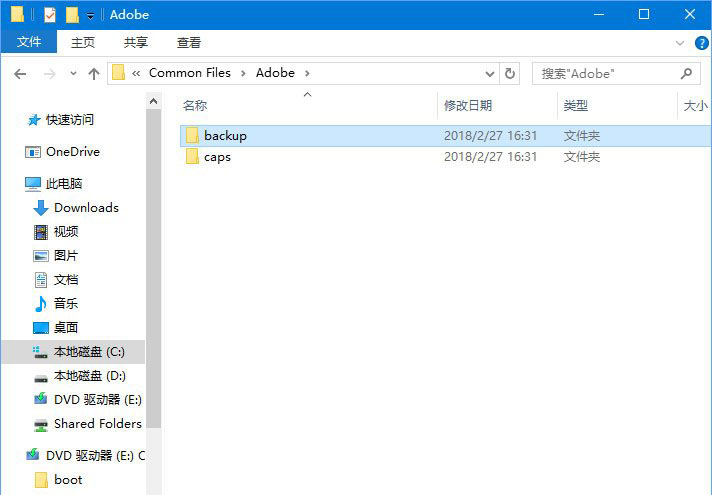Open DVD 驱动器 (E:) under 此电脑

point(98,400)
